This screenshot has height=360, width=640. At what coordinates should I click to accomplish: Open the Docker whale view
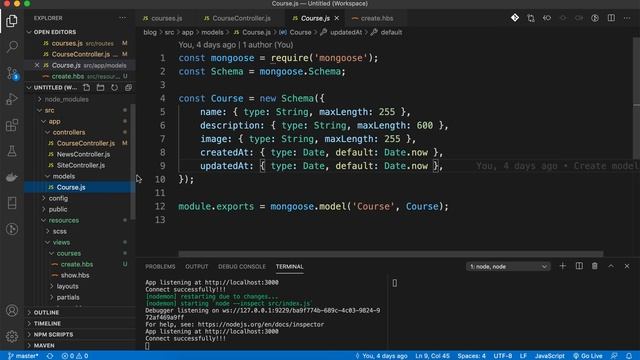(x=12, y=177)
